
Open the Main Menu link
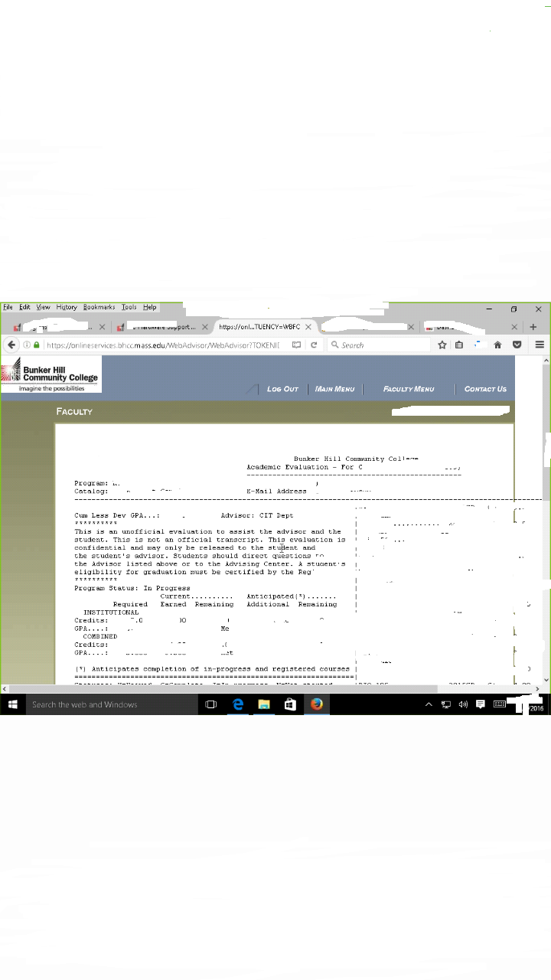pos(335,389)
